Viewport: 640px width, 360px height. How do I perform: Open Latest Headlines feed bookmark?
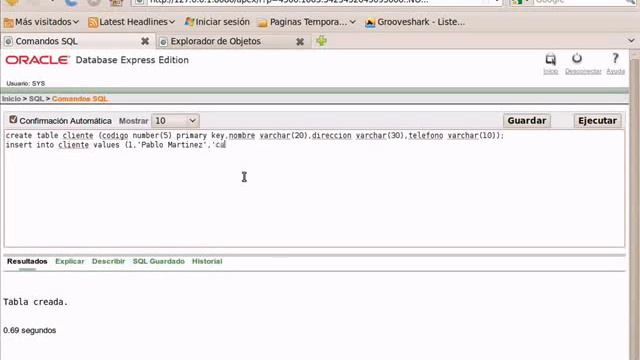[131, 22]
